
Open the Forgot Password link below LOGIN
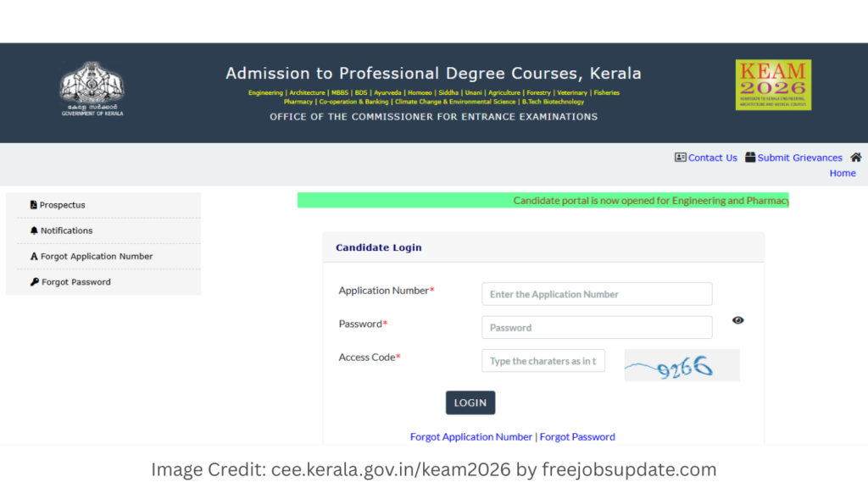pyautogui.click(x=577, y=437)
